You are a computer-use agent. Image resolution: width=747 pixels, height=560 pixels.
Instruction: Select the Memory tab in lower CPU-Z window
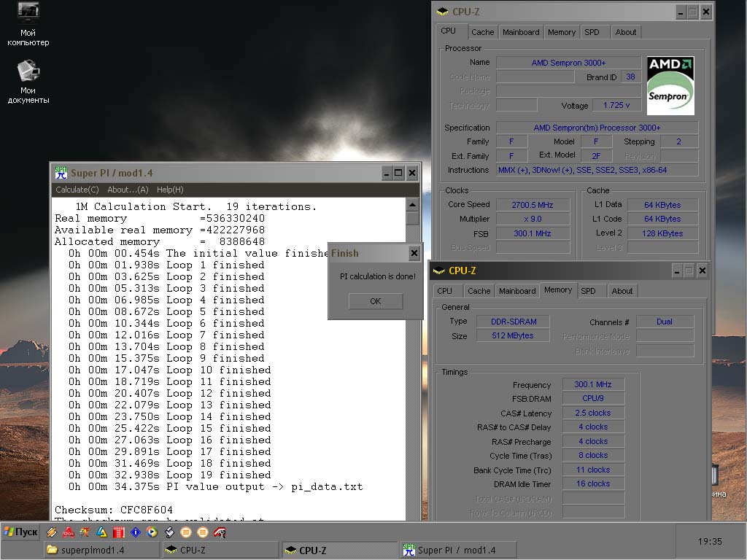pos(558,289)
